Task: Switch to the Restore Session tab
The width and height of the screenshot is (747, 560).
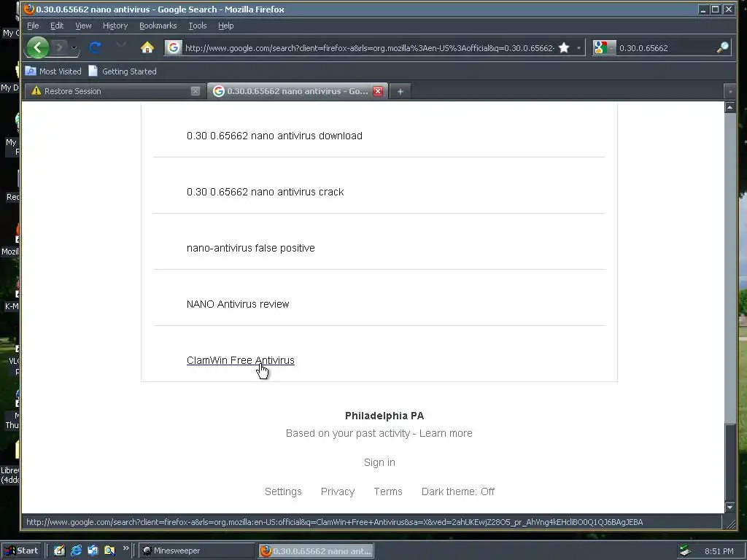Action: [x=115, y=91]
